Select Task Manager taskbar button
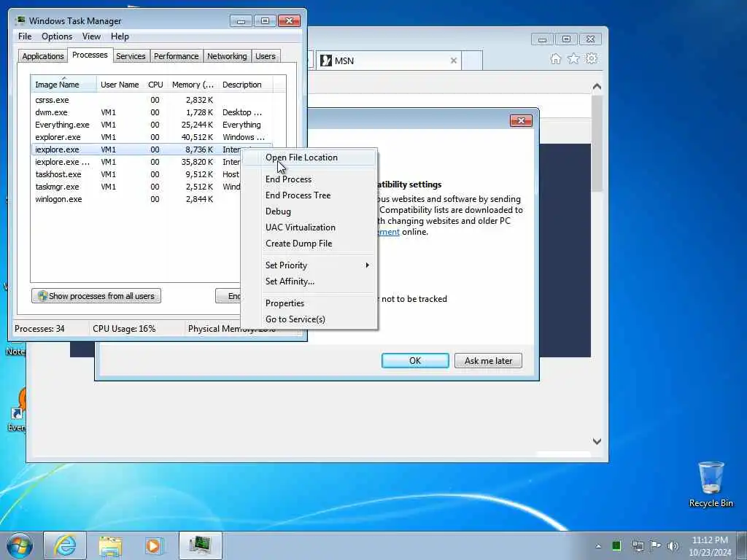Image resolution: width=747 pixels, height=560 pixels. pyautogui.click(x=201, y=545)
